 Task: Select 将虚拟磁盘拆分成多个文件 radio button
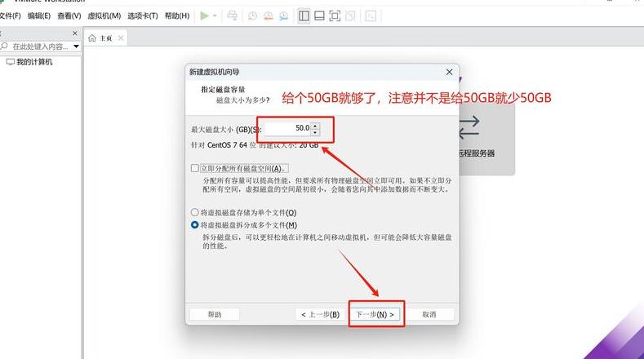pos(195,225)
